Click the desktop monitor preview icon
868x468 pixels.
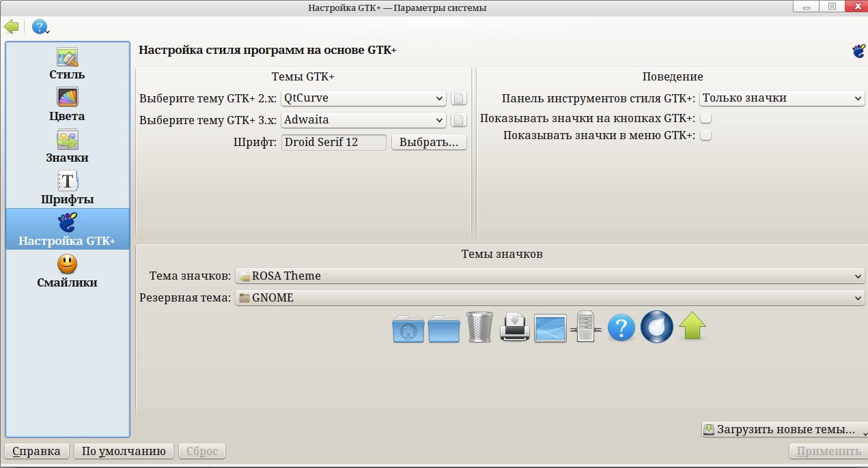[550, 328]
